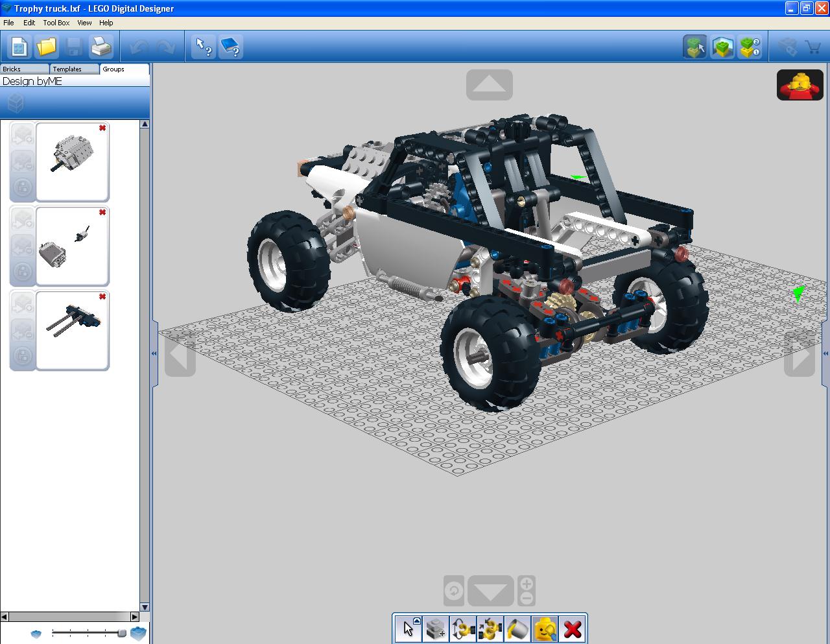Save the model with the disk icon
This screenshot has width=830, height=644.
pos(74,47)
